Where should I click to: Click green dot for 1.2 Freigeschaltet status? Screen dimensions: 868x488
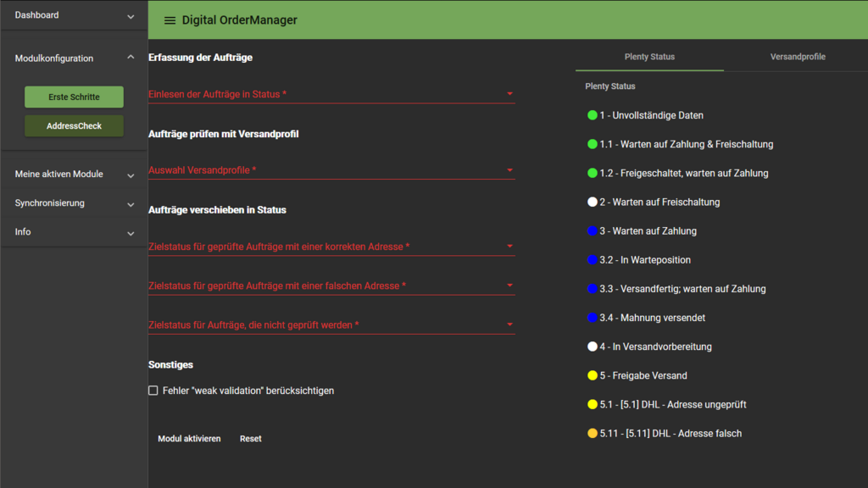pyautogui.click(x=593, y=174)
